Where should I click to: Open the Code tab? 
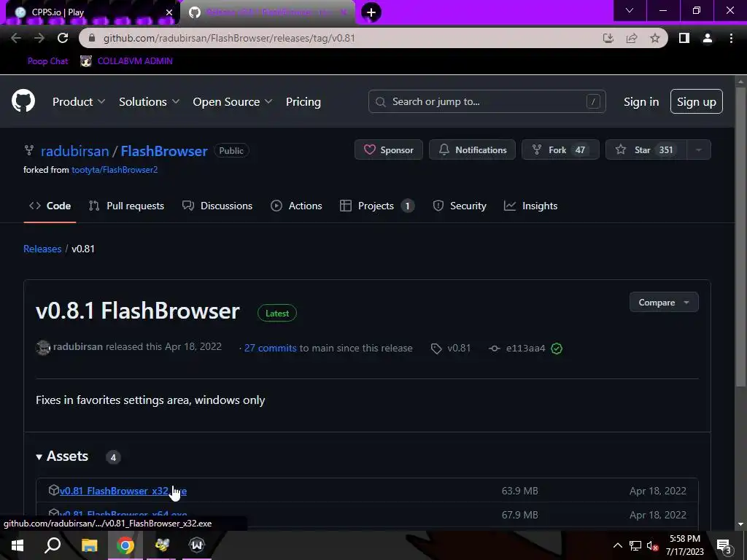(50, 206)
